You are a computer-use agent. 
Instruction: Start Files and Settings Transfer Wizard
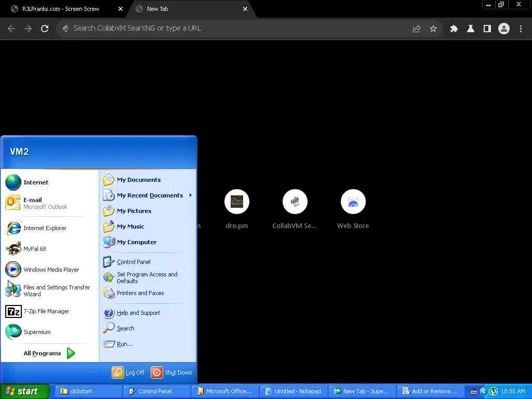click(x=49, y=290)
